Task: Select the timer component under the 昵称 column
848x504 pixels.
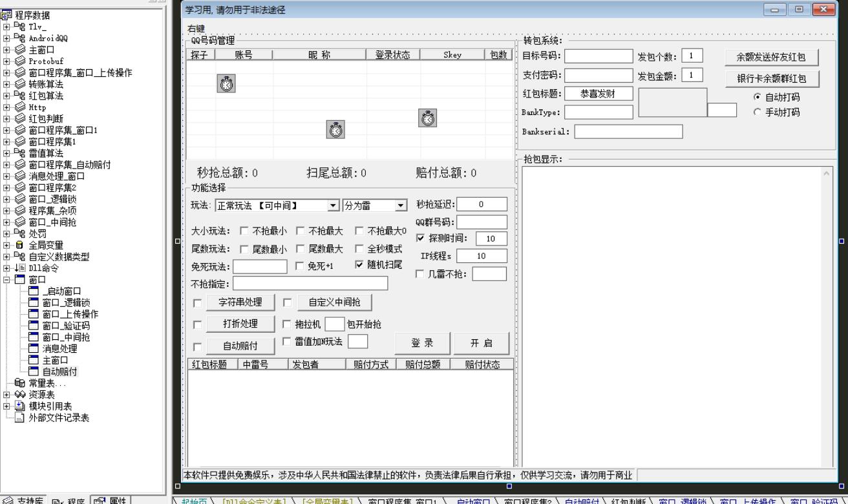Action: (335, 129)
